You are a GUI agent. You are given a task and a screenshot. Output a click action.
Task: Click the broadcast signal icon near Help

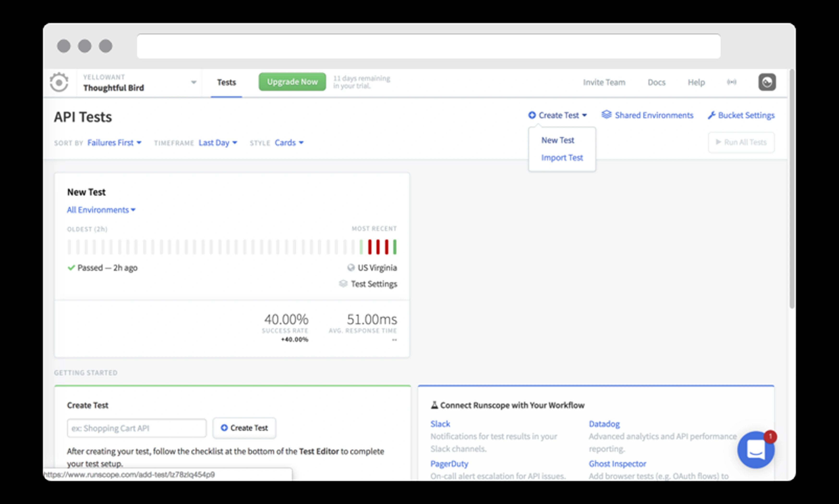point(731,82)
